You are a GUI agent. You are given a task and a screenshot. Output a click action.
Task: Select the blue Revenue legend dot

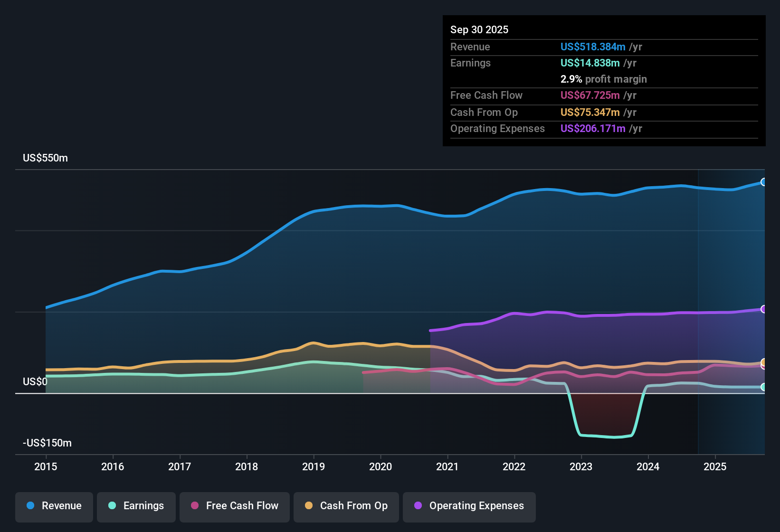(30, 506)
